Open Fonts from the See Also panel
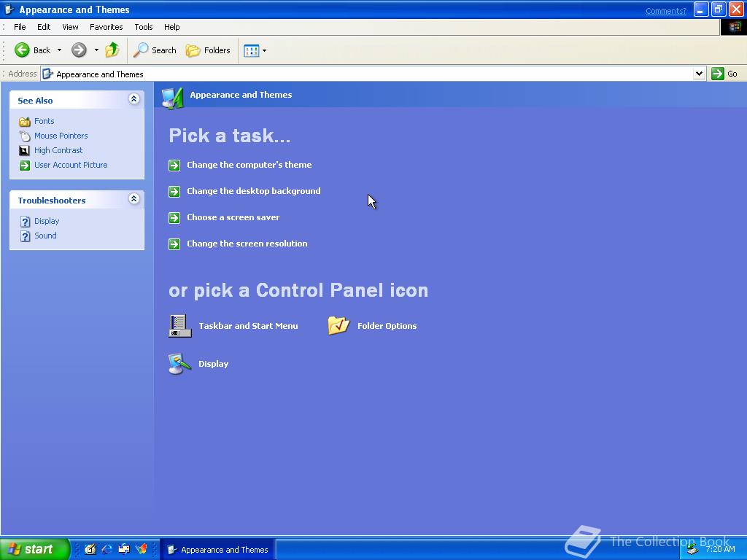747x560 pixels. (x=44, y=121)
